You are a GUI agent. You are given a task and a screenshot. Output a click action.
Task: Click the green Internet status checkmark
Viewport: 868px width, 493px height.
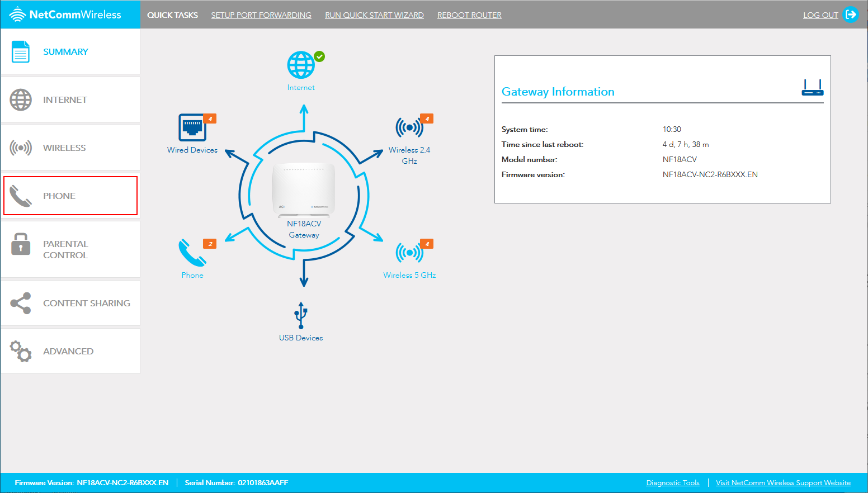[319, 56]
